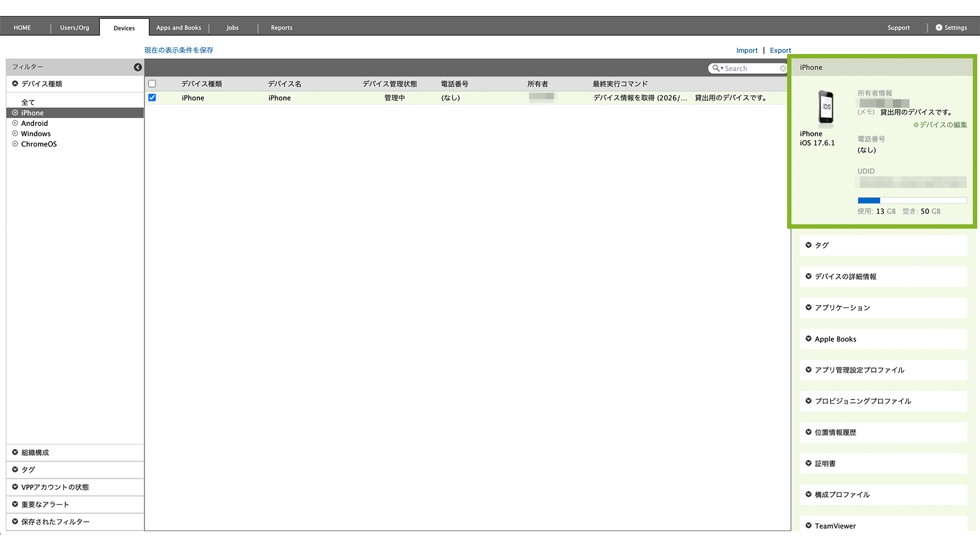
Task: Expand the 構成プロファイル section
Action: [842, 495]
